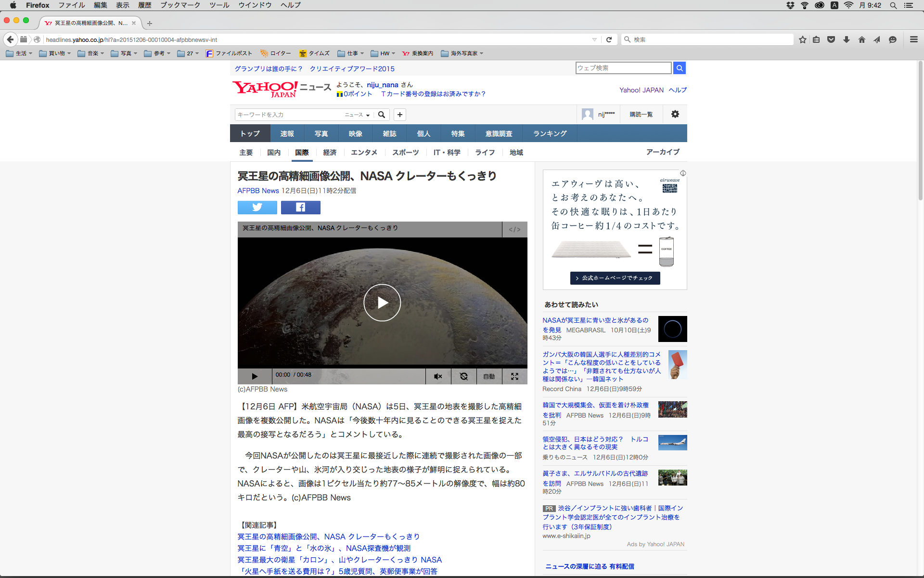Click the blue web search magnifier button

(679, 68)
